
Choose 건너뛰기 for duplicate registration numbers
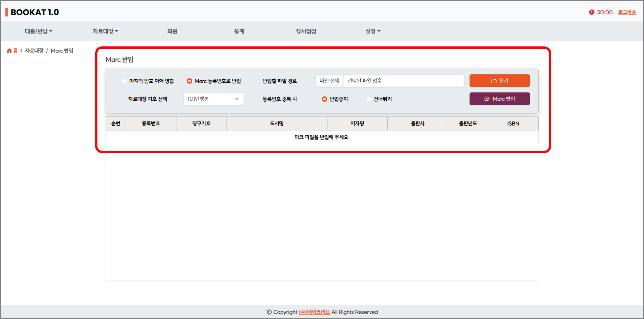click(369, 99)
